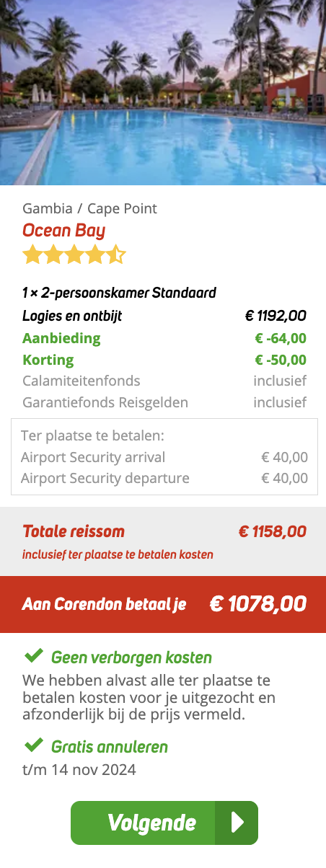
Task: Click the Volgende button
Action: pyautogui.click(x=164, y=823)
